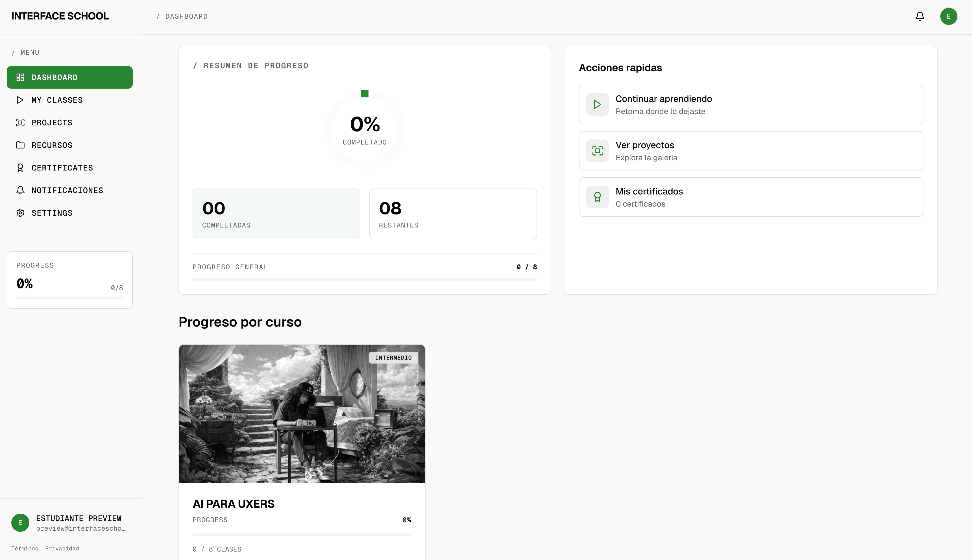The image size is (972, 560).
Task: Select the Dashboard grid icon in the sidebar
Action: tap(20, 77)
